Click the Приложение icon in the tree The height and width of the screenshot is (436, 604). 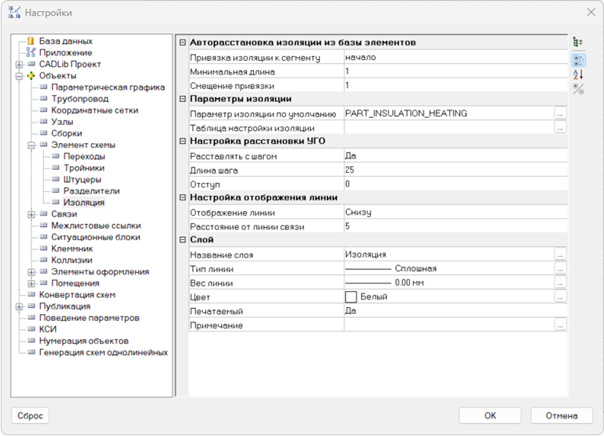(31, 52)
